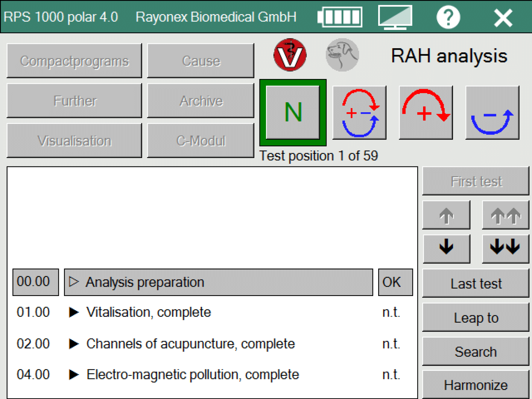The height and width of the screenshot is (399, 532).
Task: Select the red plus clockwise arrow mode
Action: [426, 113]
